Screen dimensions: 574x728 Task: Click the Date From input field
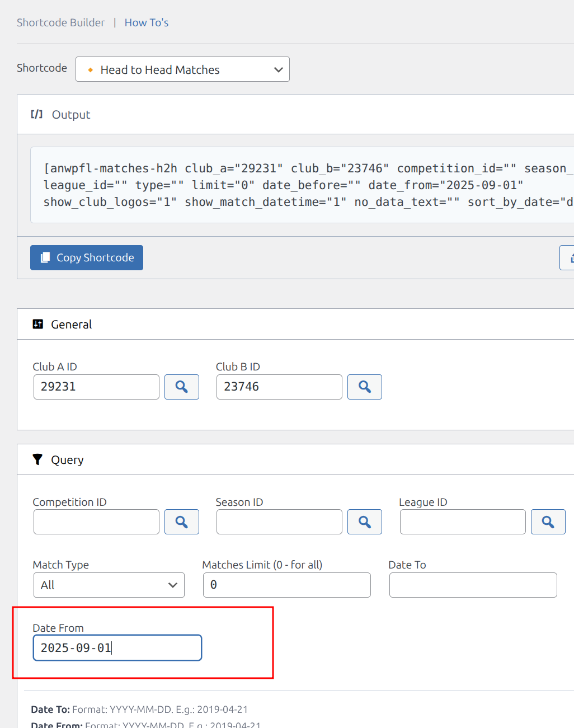117,647
